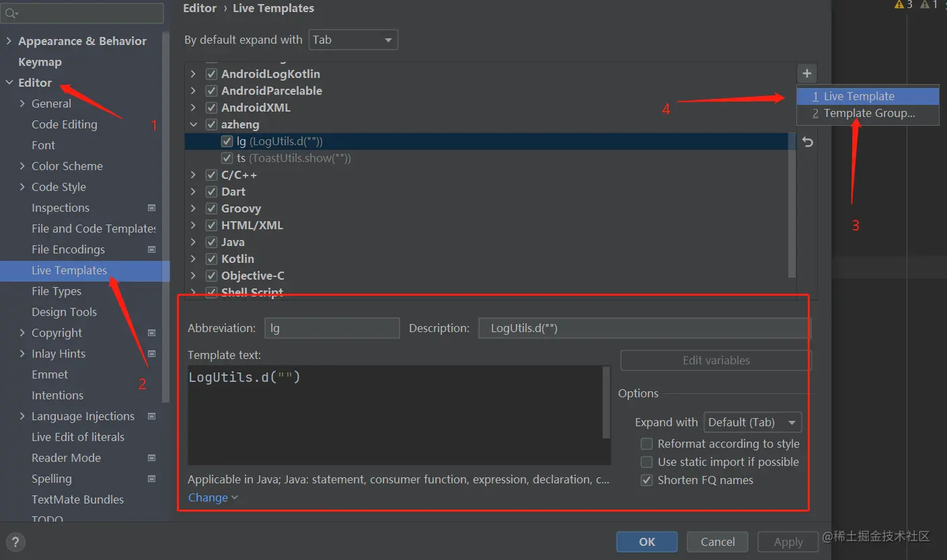Expand the Groovy template group arrow
Screen dimensions: 947x560
pos(194,208)
